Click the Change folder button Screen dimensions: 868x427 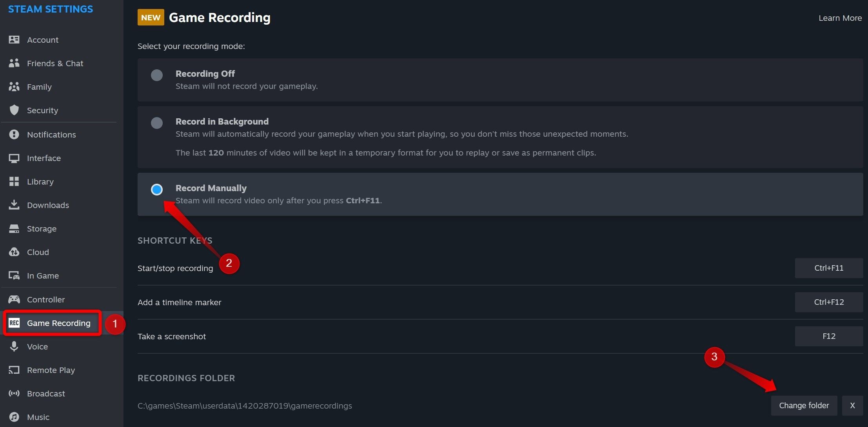804,405
